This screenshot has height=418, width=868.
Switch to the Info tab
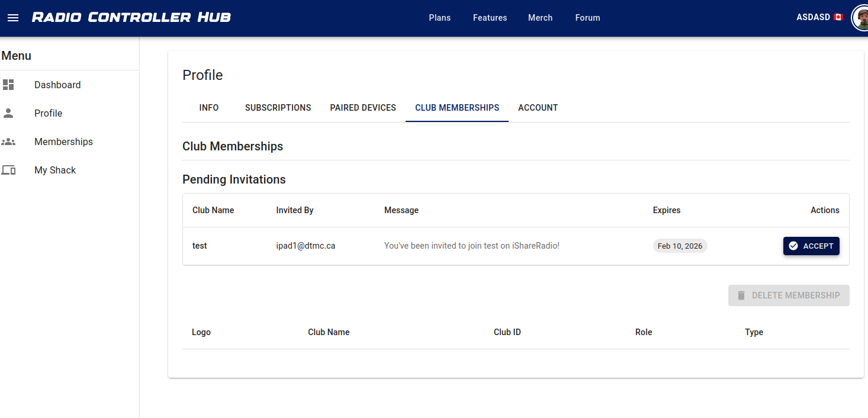coord(209,108)
